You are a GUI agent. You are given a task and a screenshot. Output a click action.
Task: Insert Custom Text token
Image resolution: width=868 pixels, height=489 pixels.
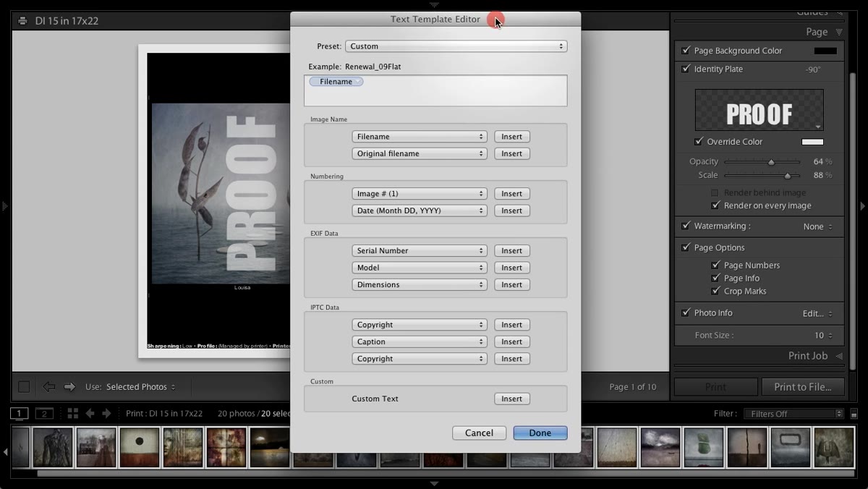(x=511, y=399)
